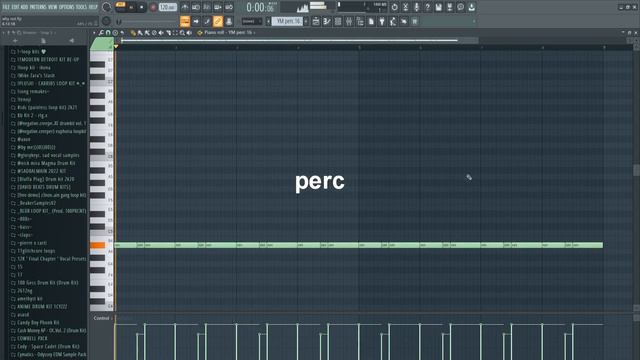This screenshot has width=640, height=360.
Task: Select the piano roll zoom magnifier tool
Action: pyautogui.click(x=182, y=33)
